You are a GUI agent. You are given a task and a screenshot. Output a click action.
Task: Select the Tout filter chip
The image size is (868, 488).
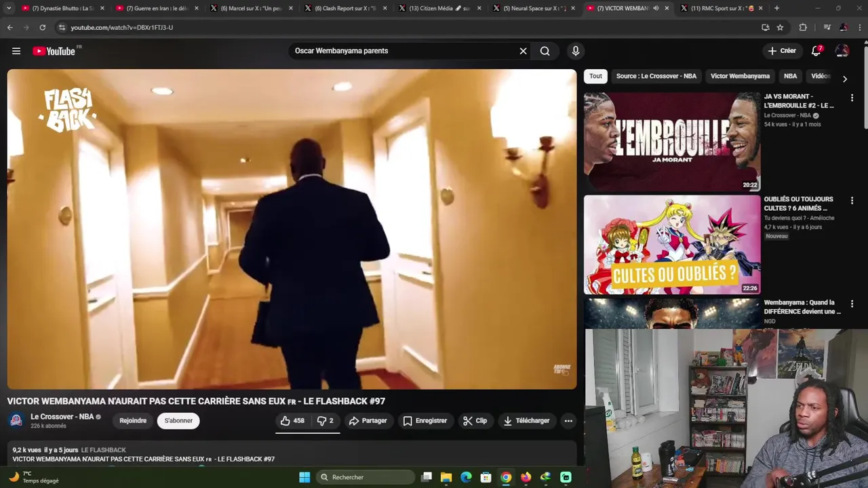(595, 76)
